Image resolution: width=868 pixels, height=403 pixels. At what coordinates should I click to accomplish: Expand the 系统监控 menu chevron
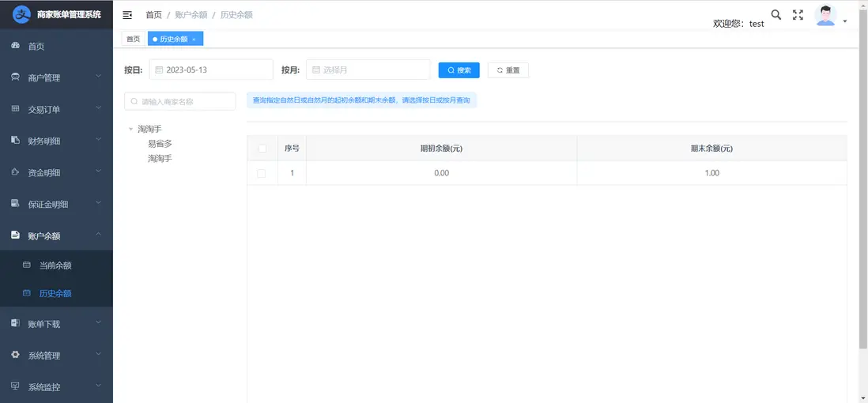pos(99,386)
